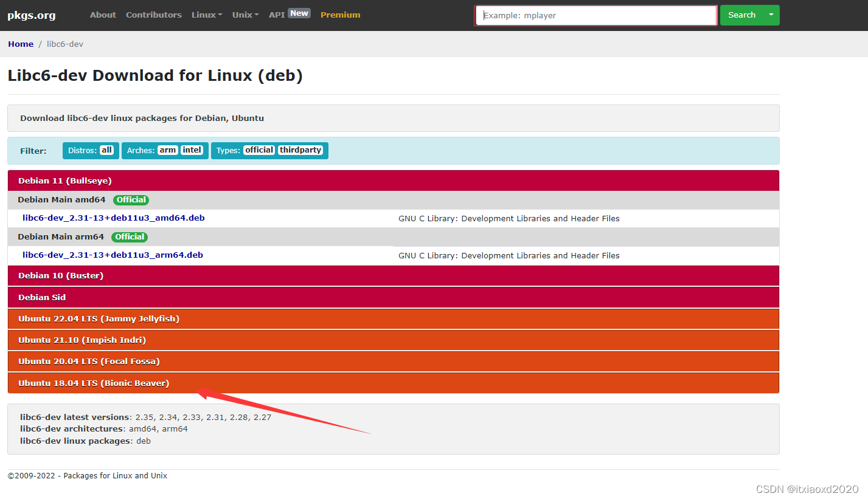
Task: Open libc6-dev amd64 deb package link
Action: (114, 218)
